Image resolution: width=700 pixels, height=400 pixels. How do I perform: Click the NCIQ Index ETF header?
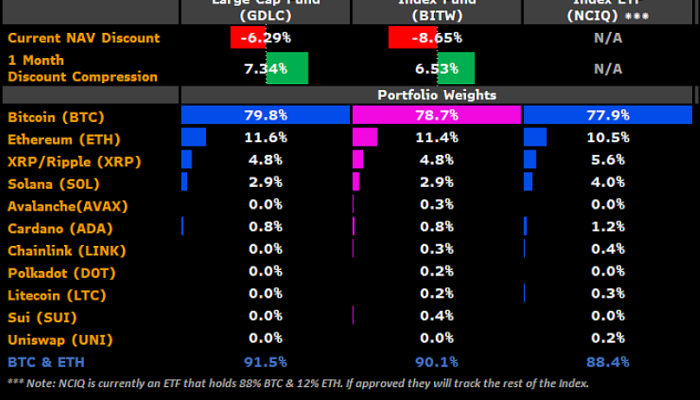[607, 12]
